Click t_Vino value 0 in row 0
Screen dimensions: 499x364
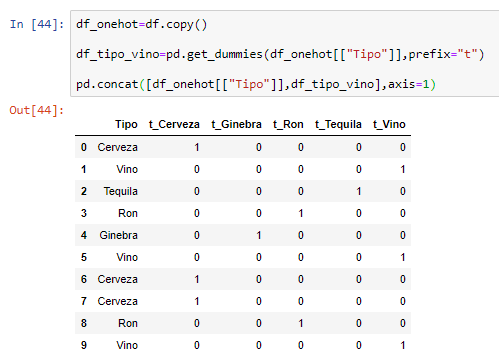[x=403, y=147]
